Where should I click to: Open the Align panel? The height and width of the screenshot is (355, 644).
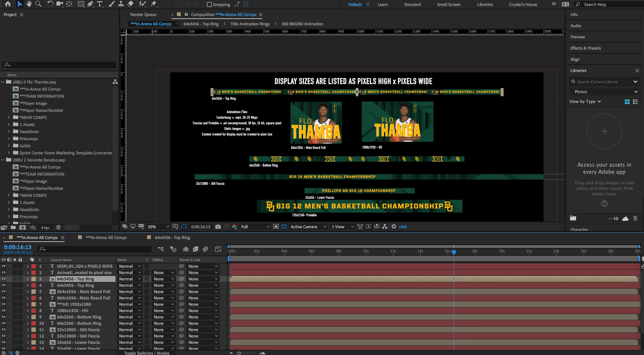click(575, 59)
